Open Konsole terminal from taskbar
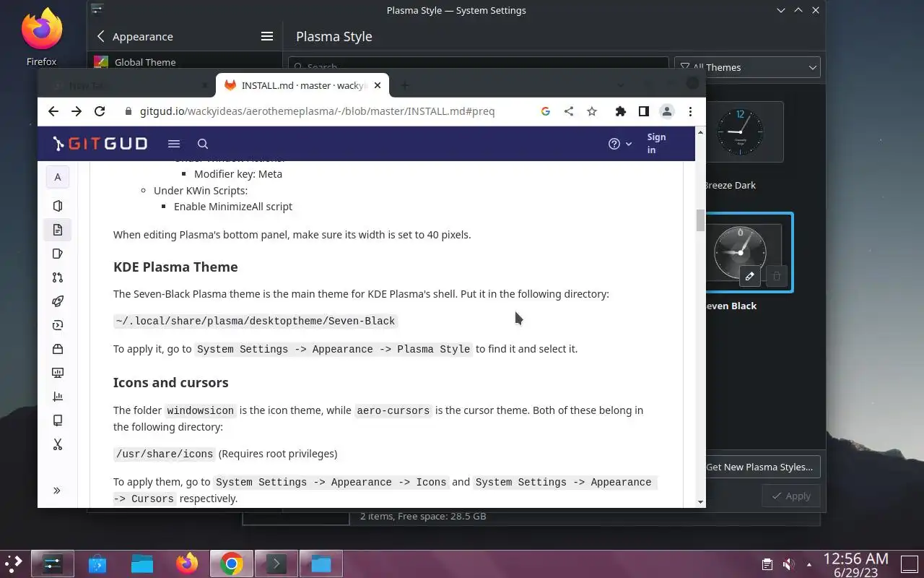The height and width of the screenshot is (578, 924). (276, 564)
